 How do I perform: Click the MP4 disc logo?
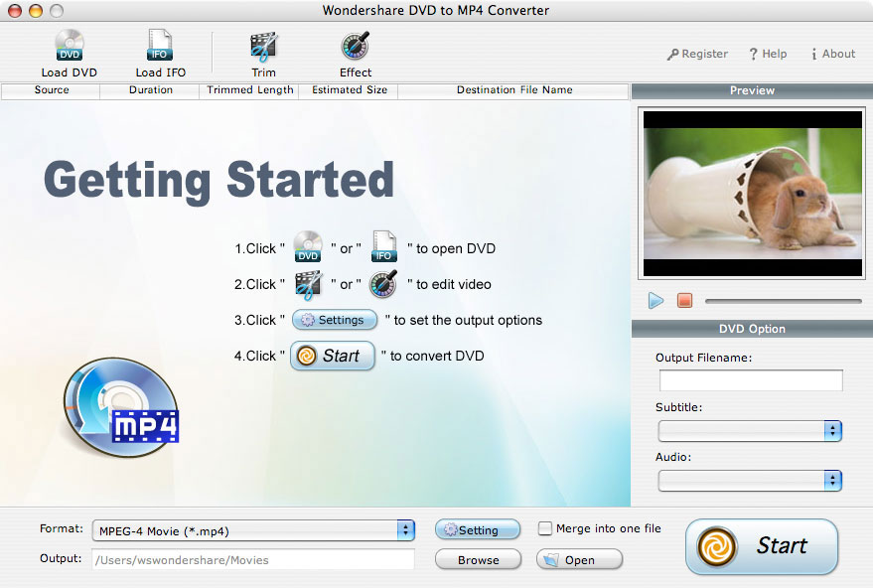(121, 407)
